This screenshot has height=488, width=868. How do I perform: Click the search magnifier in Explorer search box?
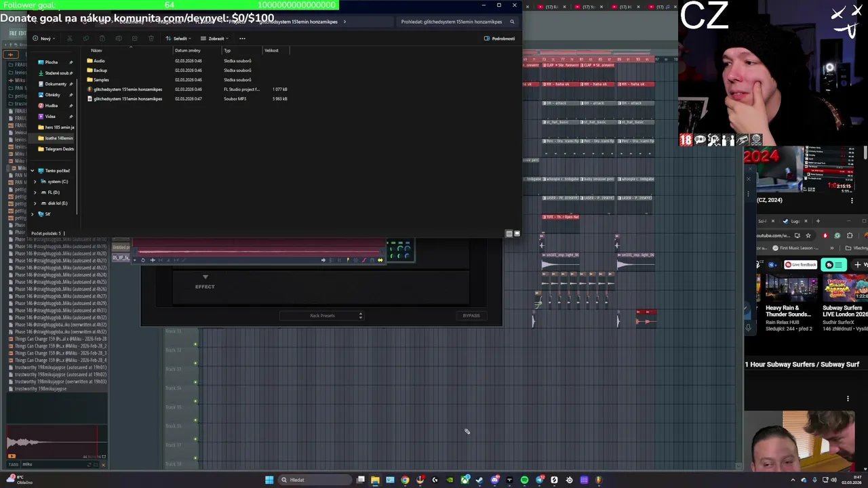click(512, 22)
